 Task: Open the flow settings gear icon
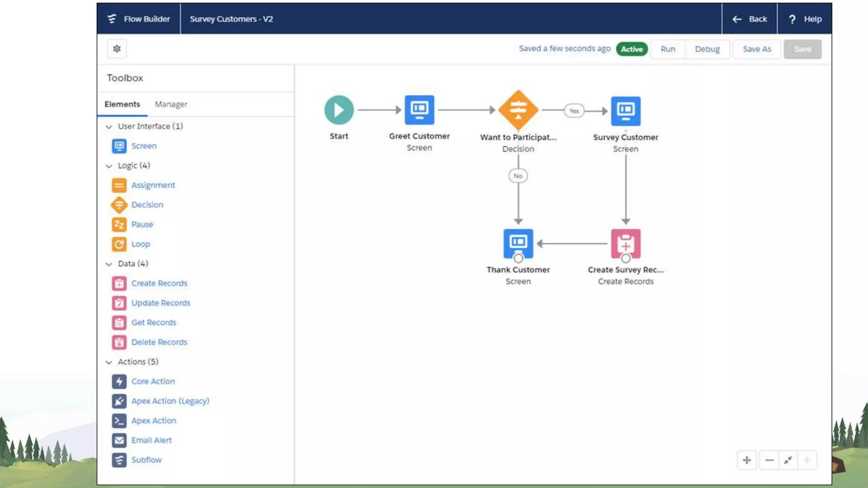(117, 49)
